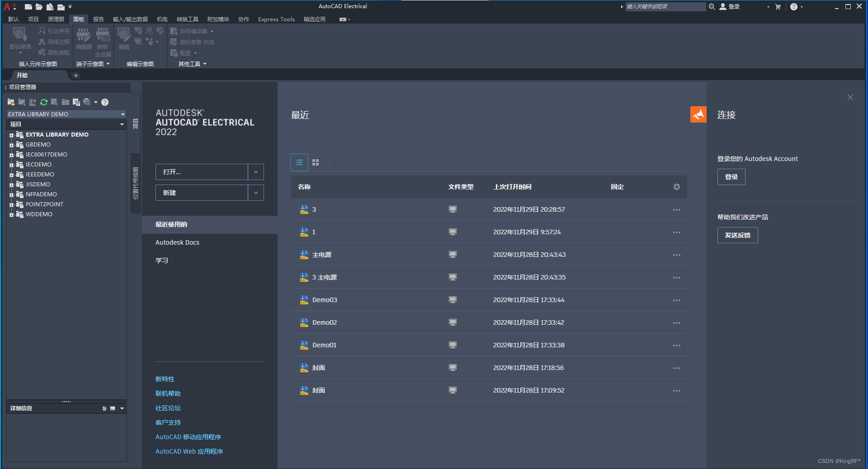Click the 登录 sign-in button in 连接 panel
The height and width of the screenshot is (469, 868).
pyautogui.click(x=731, y=177)
